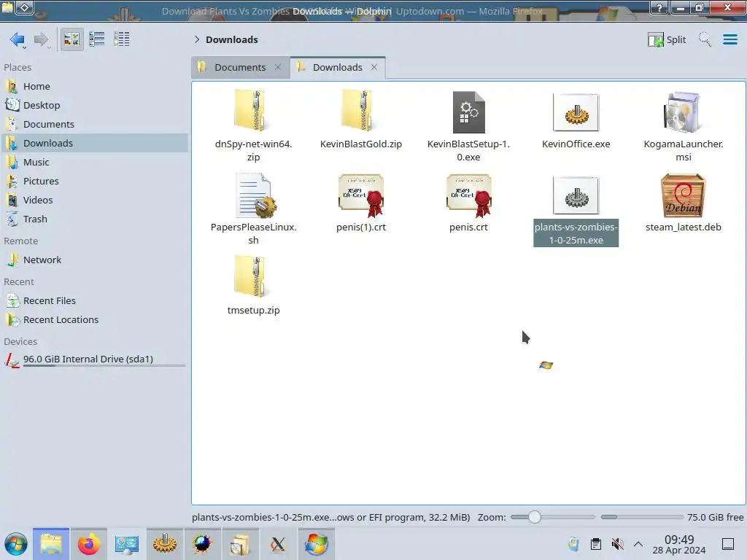Switch to Icons view mode

[71, 39]
